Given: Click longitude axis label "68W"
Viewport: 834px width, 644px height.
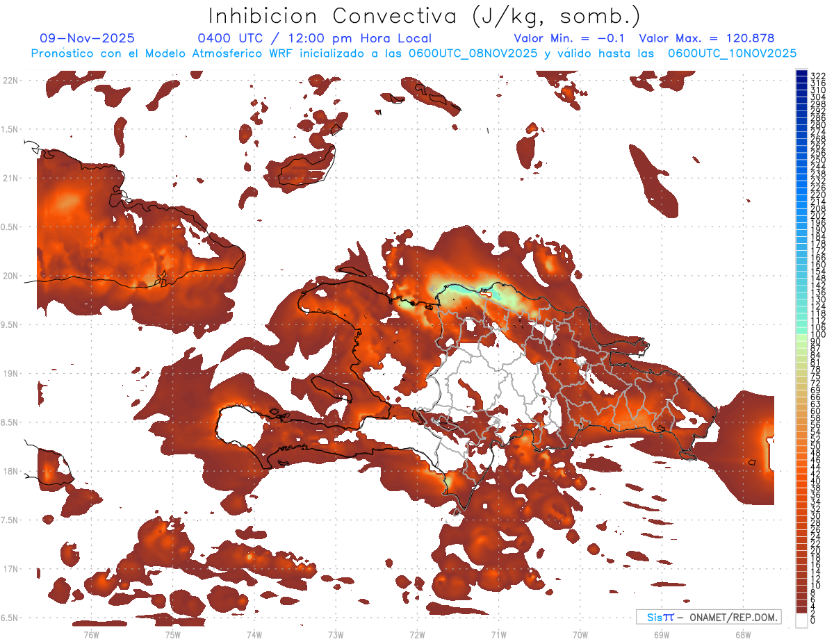Looking at the screenshot, I should click(x=743, y=634).
